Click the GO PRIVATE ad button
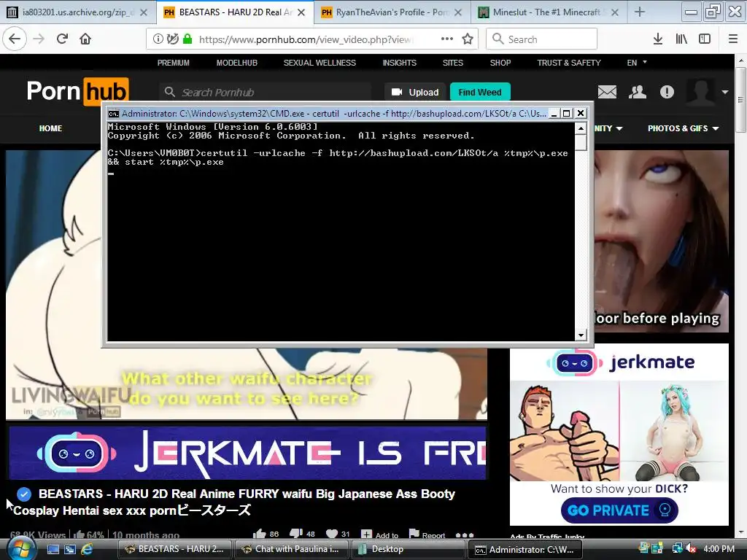Screen dimensions: 747x560 pos(619,510)
